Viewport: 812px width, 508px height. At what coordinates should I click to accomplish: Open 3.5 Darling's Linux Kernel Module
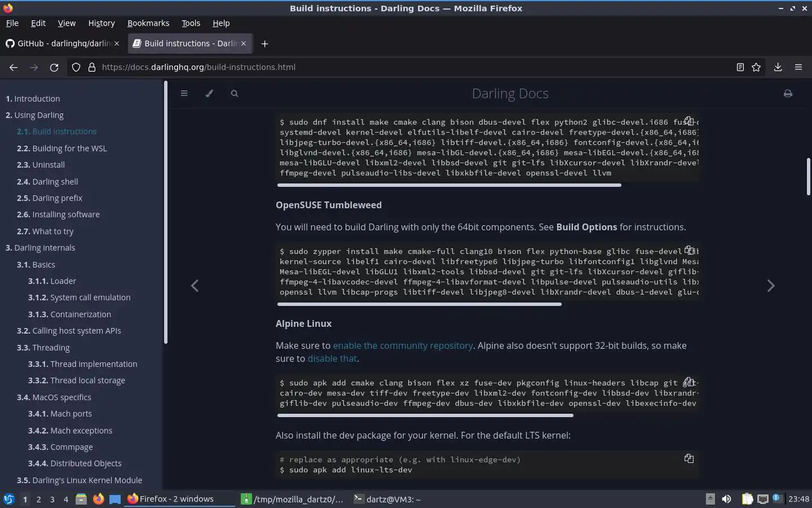click(x=80, y=480)
